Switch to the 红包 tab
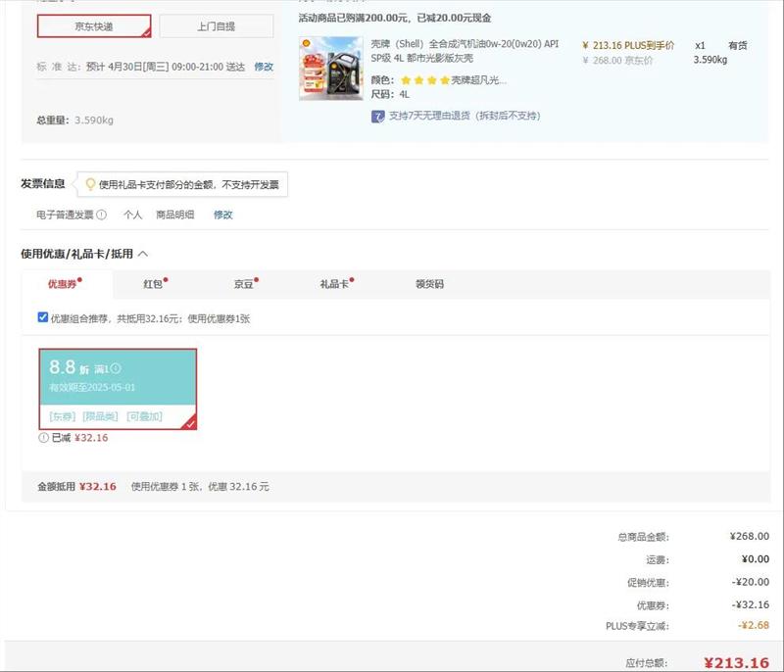Viewport: 784px width, 672px height. (153, 284)
